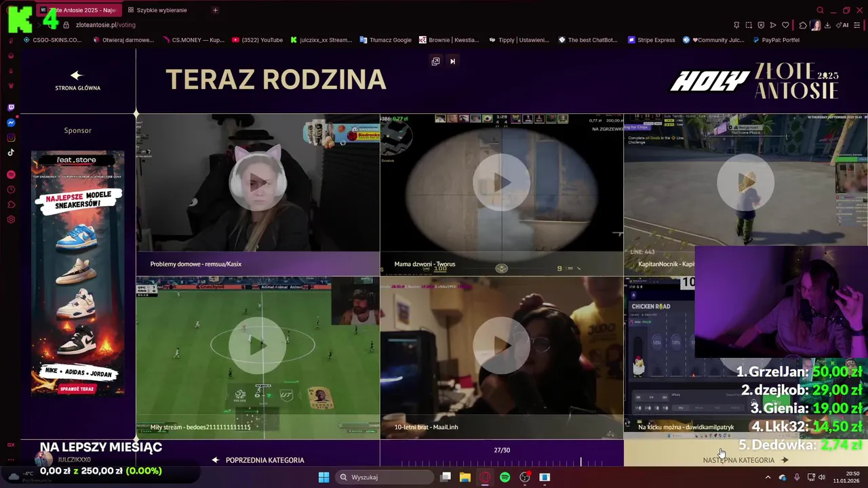
Task: Open julczixx_xx Stream bookmark
Action: coord(321,40)
